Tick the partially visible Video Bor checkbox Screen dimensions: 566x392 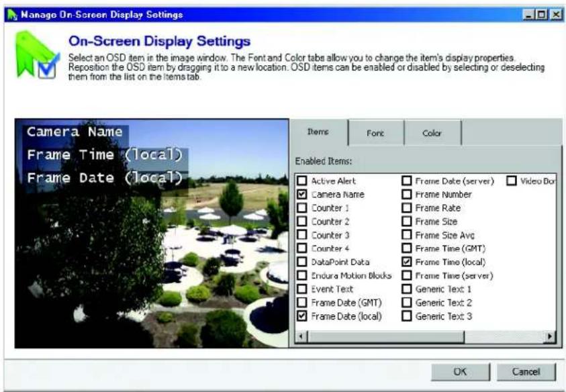click(x=511, y=181)
